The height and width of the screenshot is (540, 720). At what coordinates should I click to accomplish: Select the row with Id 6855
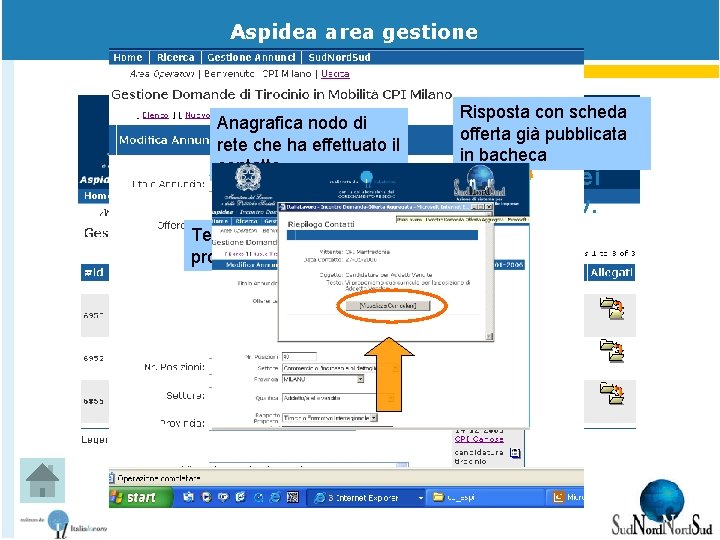(x=94, y=401)
